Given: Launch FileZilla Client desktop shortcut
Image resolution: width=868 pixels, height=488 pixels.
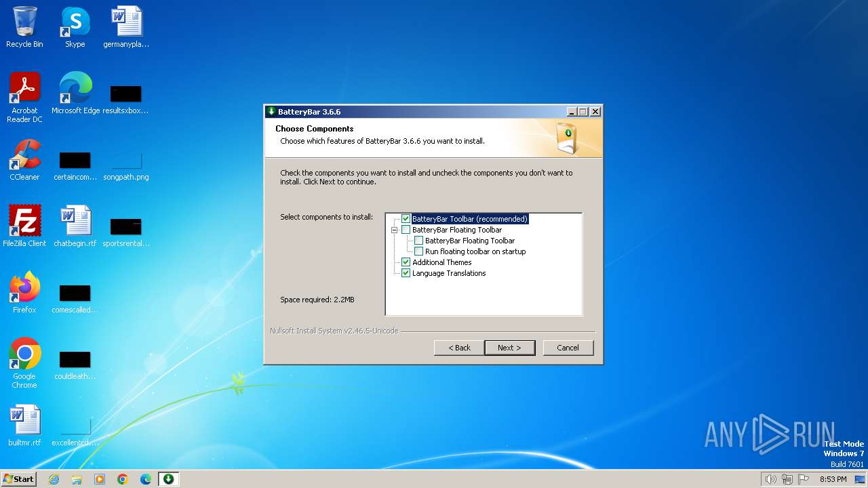Looking at the screenshot, I should [x=24, y=226].
